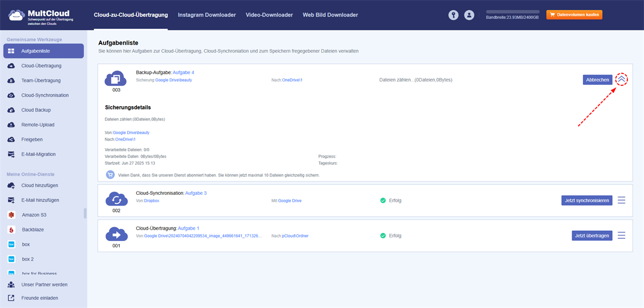Open the Aufgabe 1 hamburger options menu
This screenshot has height=308, width=644.
pyautogui.click(x=621, y=236)
